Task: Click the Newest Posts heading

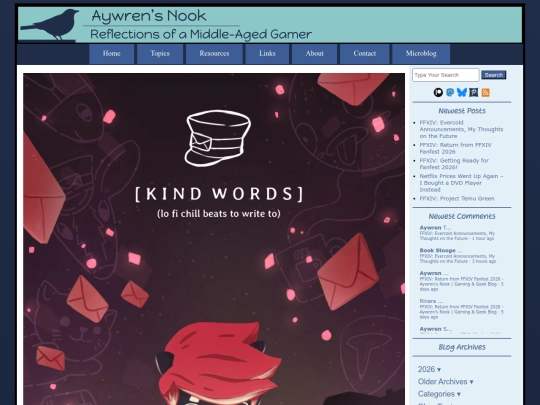Action: click(x=462, y=111)
